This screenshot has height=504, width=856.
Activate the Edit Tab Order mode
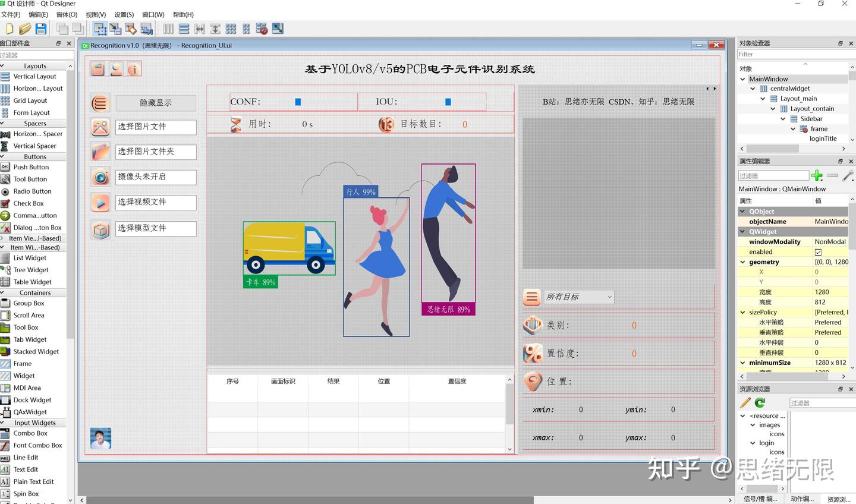click(147, 29)
